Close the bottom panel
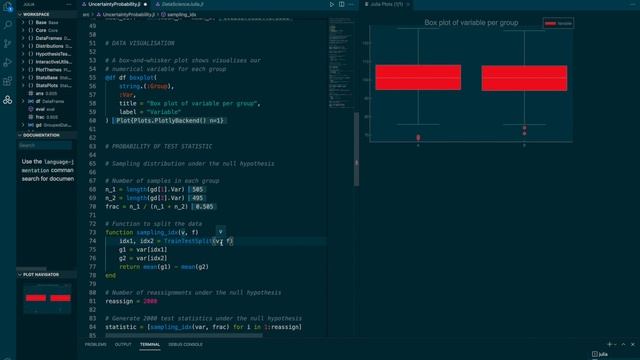 coord(633,344)
